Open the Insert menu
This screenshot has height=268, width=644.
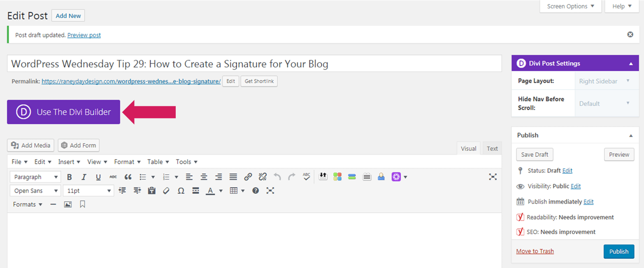[69, 162]
